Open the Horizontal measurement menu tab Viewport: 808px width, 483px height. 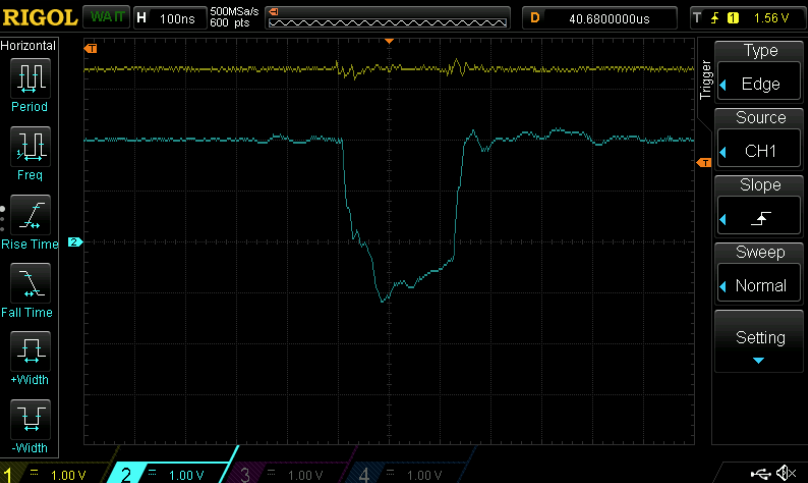click(x=29, y=46)
